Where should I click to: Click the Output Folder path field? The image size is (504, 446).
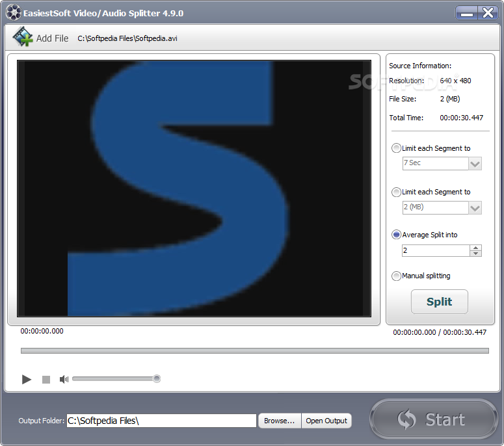161,421
